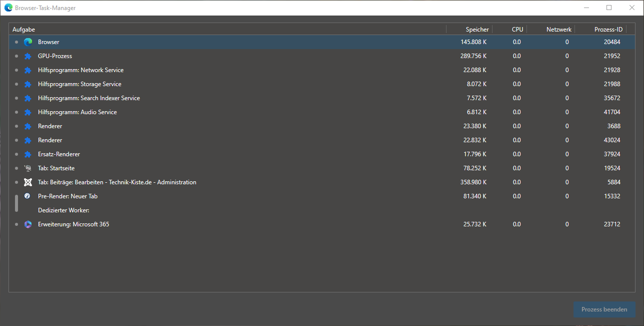
Task: Click the Joomla icon of Beiträge tab row
Action: pos(28,182)
